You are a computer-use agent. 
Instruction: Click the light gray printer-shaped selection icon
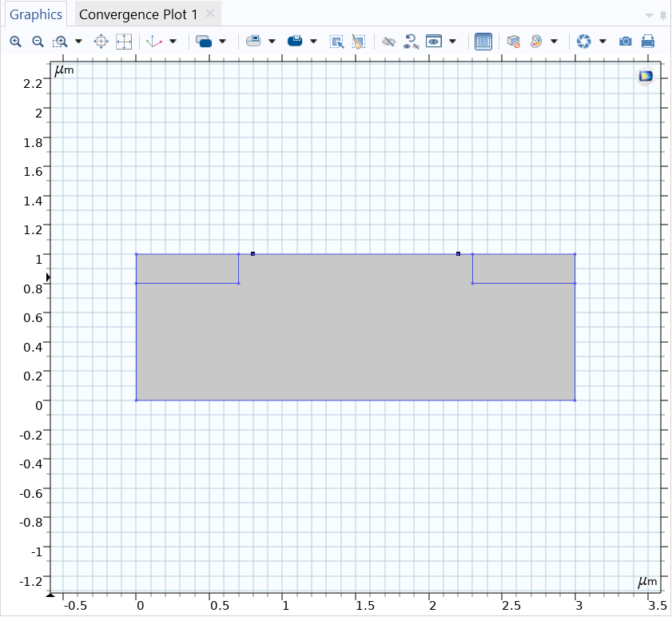253,42
